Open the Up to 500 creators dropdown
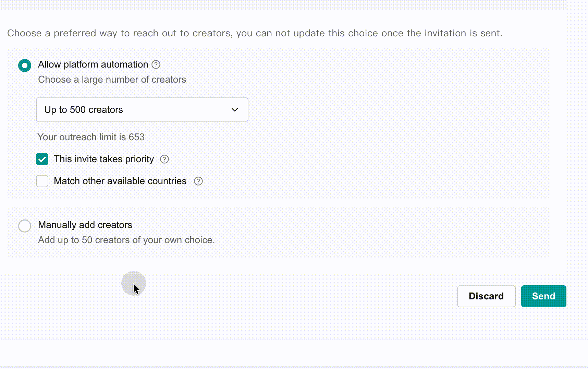Viewport: 588px width, 369px height. [142, 110]
